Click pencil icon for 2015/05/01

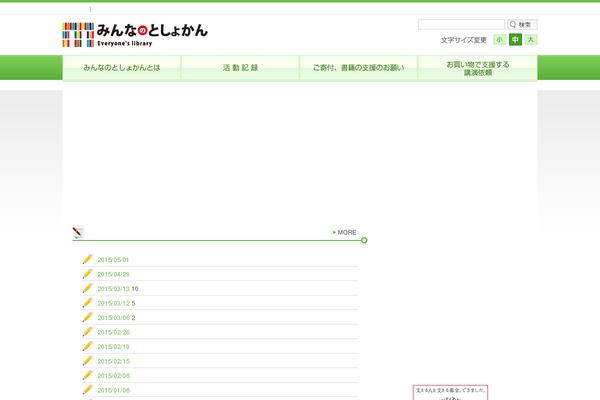(x=87, y=259)
